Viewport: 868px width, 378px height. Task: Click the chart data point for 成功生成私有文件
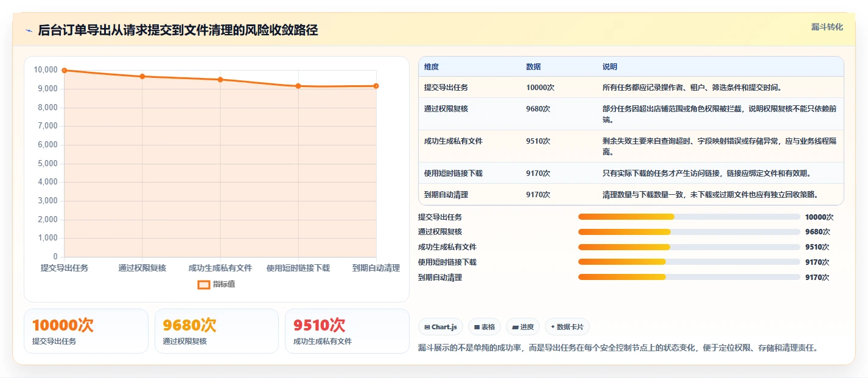click(220, 80)
